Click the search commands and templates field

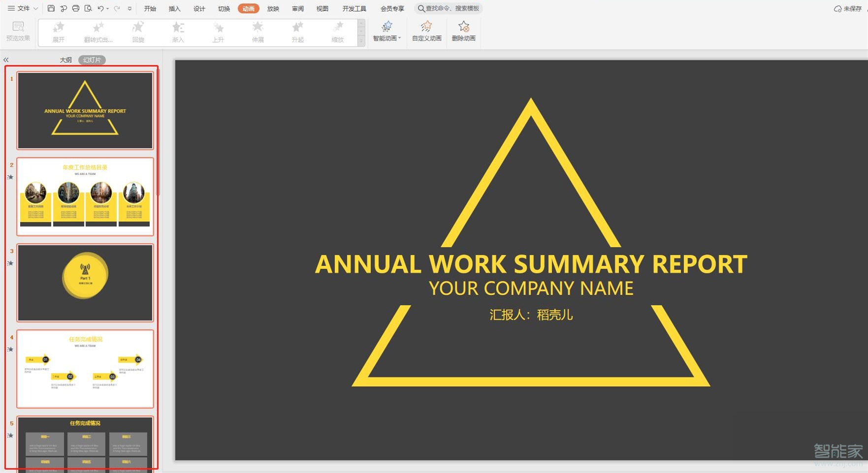(x=449, y=8)
